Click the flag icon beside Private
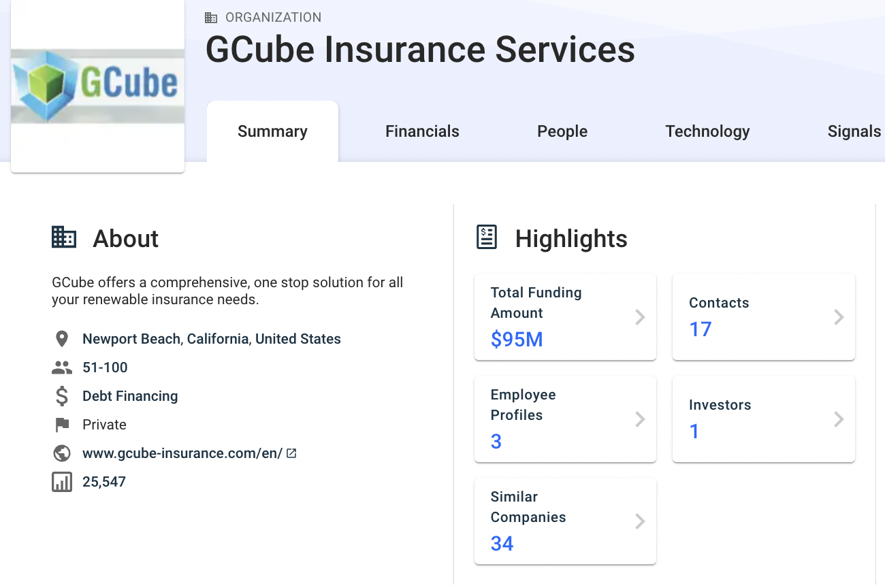 pos(62,425)
